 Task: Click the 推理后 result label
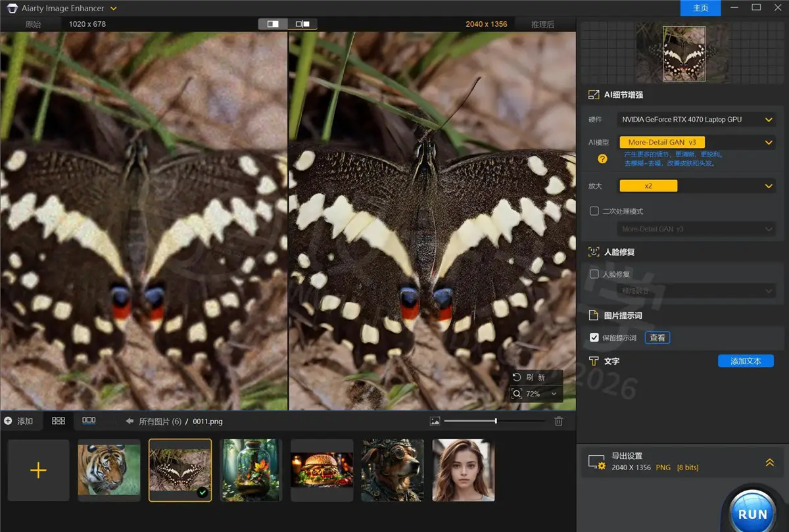(x=542, y=24)
